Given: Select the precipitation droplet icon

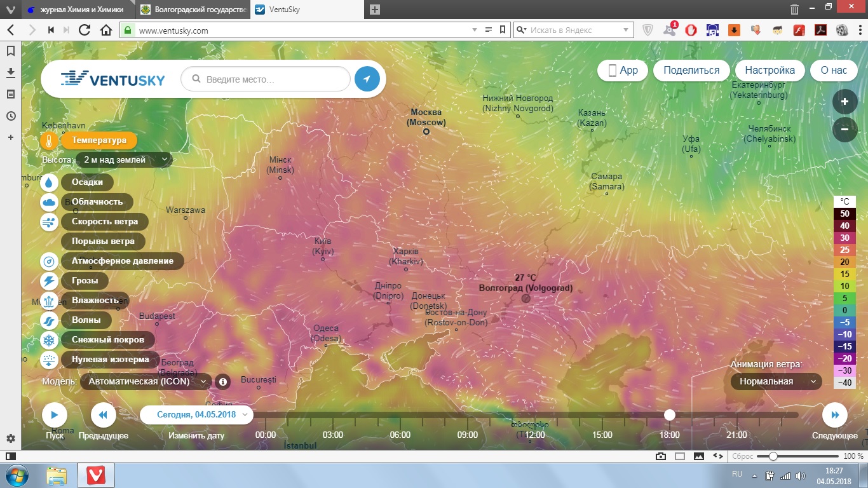Looking at the screenshot, I should point(50,182).
